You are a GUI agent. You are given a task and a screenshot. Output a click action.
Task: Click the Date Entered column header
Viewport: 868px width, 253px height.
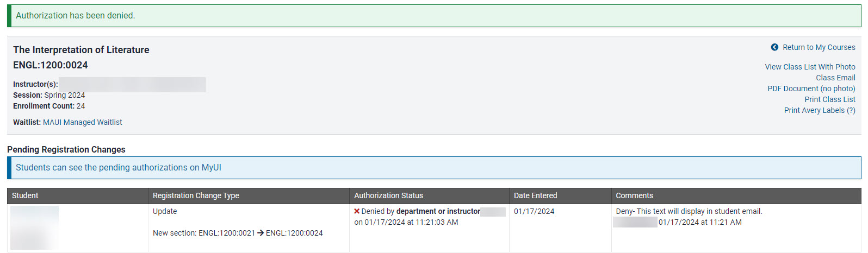click(x=535, y=195)
